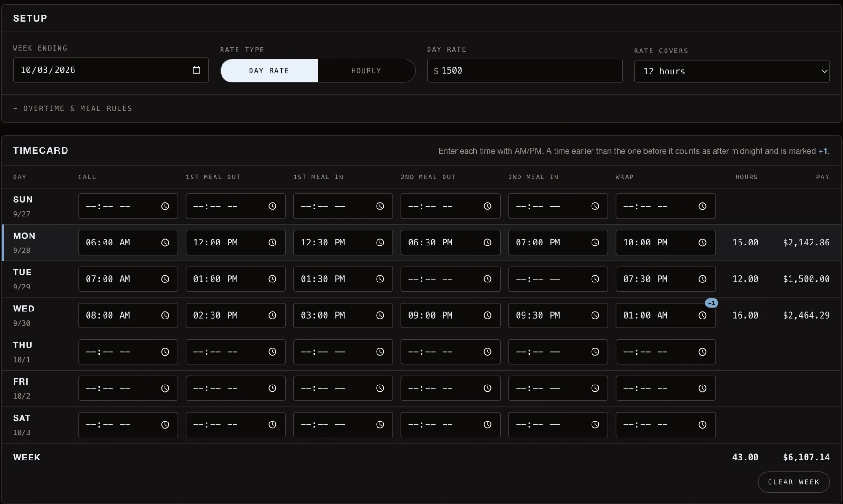Screen dimensions: 843x504
Task: Open the Rate Covers 12 hours dropdown
Action: 732,71
